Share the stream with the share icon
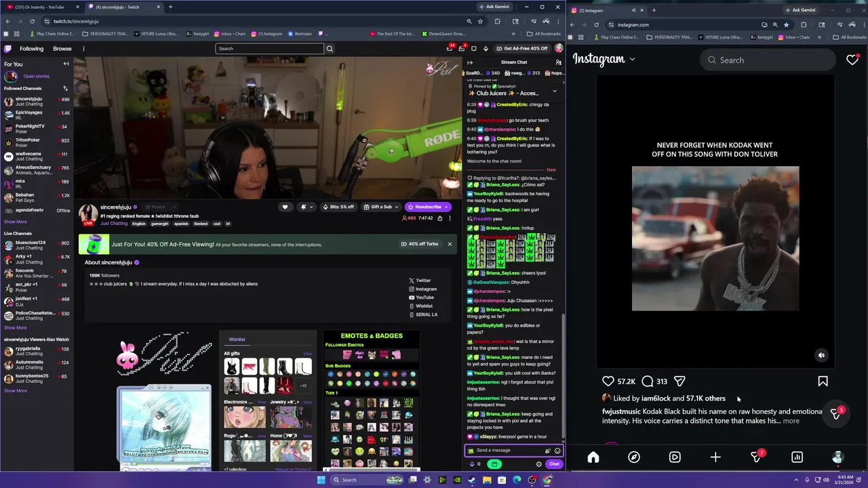This screenshot has width=868, height=488. pyautogui.click(x=439, y=218)
